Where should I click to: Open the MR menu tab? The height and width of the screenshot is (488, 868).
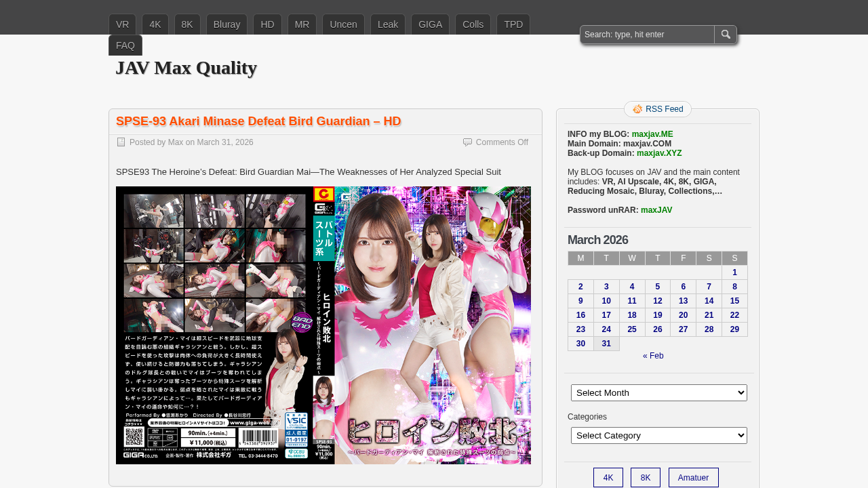[302, 24]
